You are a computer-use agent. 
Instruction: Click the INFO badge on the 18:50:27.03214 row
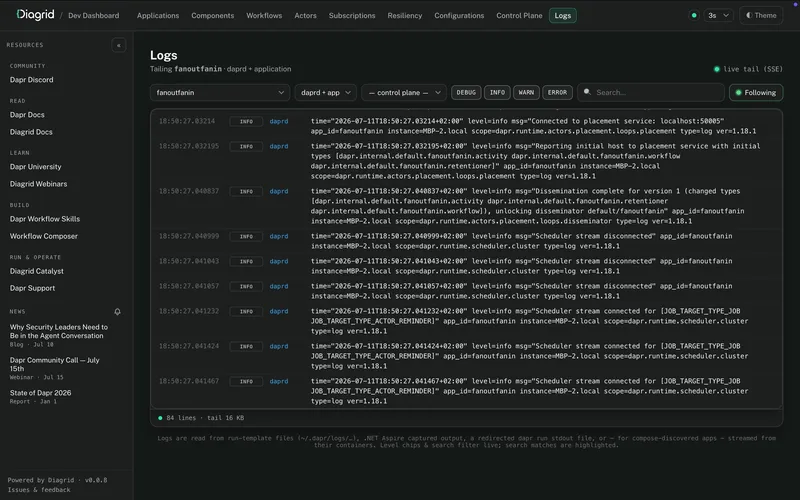tap(246, 121)
